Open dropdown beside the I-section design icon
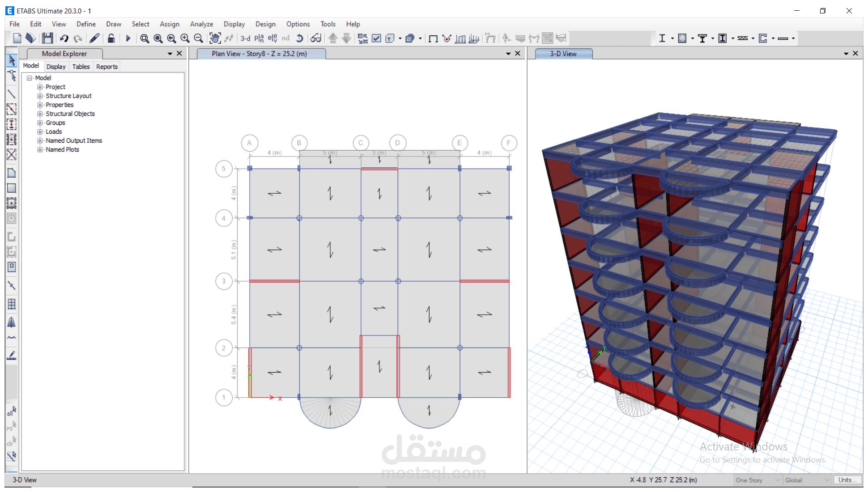The height and width of the screenshot is (492, 868). click(x=672, y=38)
